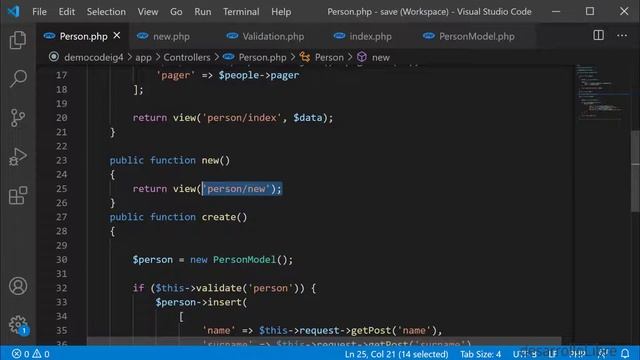The height and width of the screenshot is (360, 640).
Task: Click $people->pager on line 17
Action: click(x=259, y=75)
